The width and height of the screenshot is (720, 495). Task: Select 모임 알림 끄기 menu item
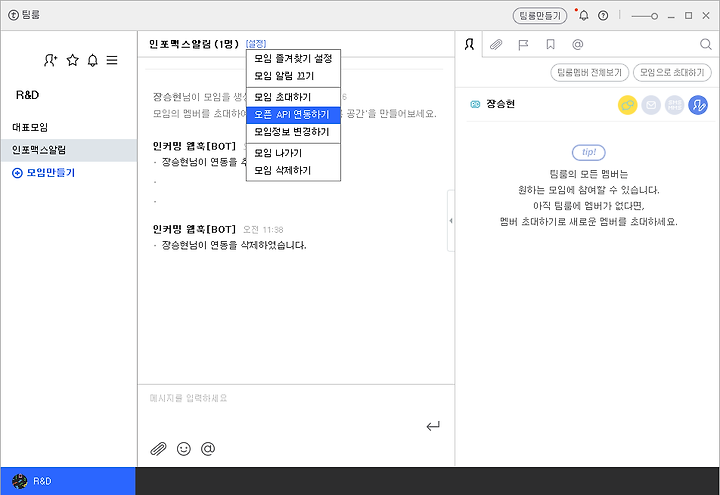click(x=293, y=76)
